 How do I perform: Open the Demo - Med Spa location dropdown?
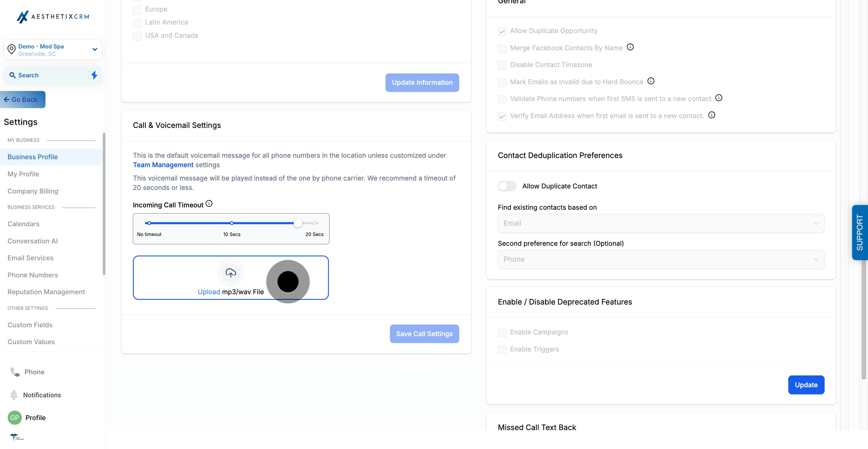tap(53, 50)
